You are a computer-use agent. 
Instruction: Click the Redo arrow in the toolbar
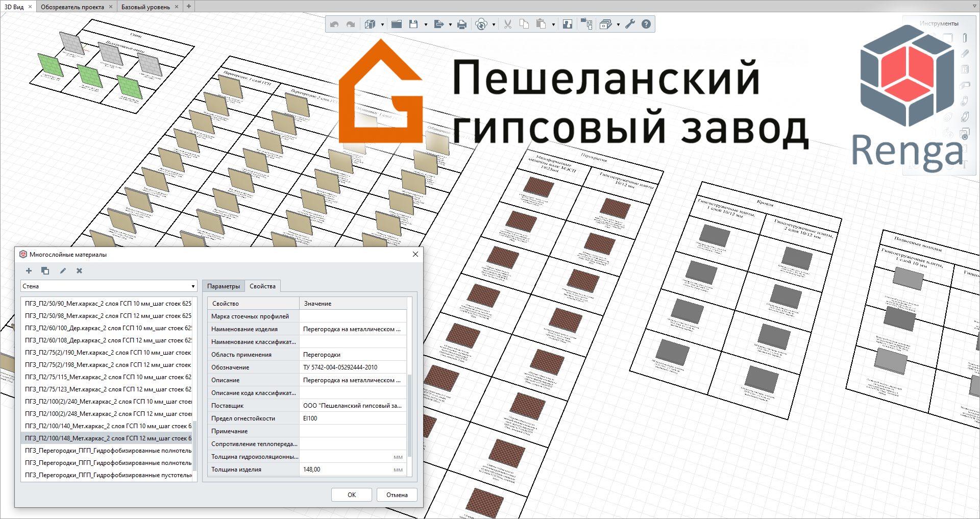tap(351, 24)
